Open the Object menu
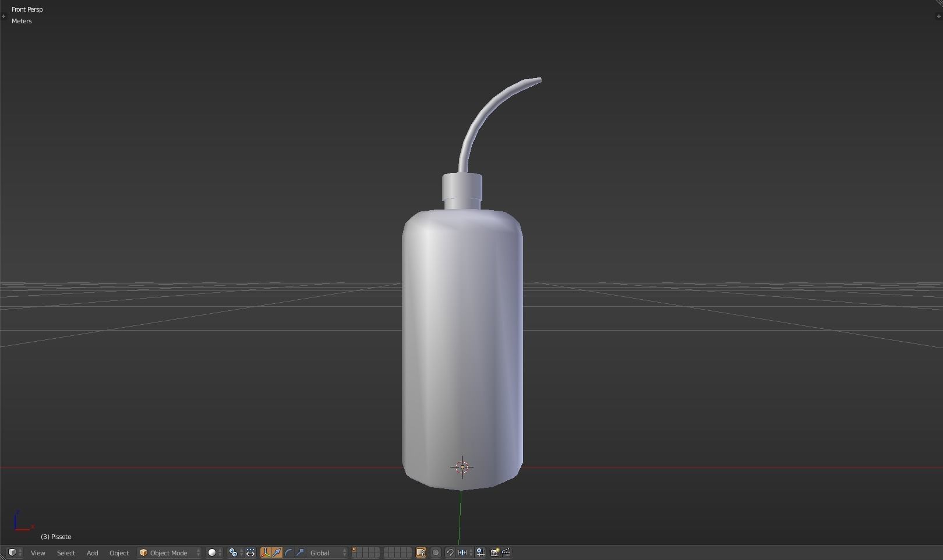This screenshot has width=943, height=560. (119, 552)
